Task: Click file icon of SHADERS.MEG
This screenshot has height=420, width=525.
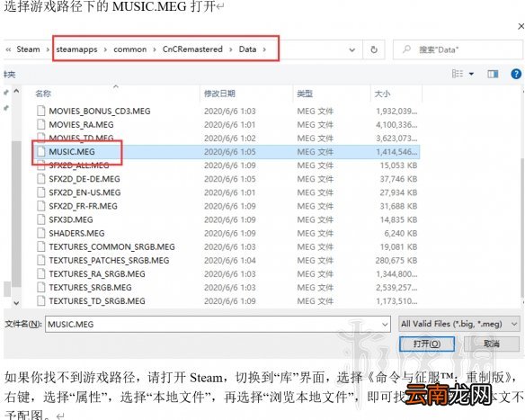Action: pyautogui.click(x=41, y=233)
